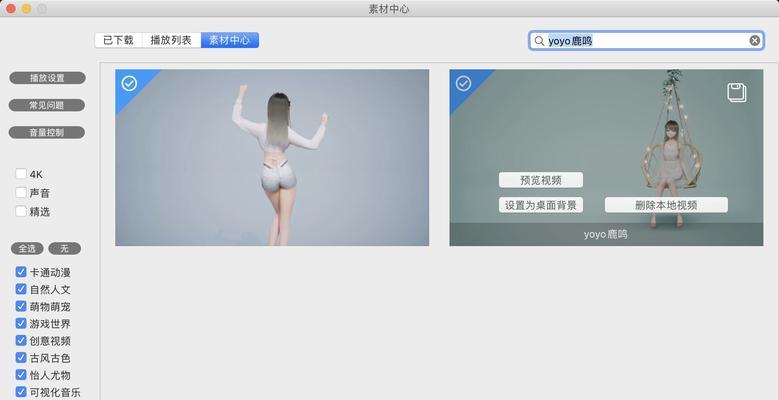
Task: Click the magnifier search icon
Action: point(539,41)
